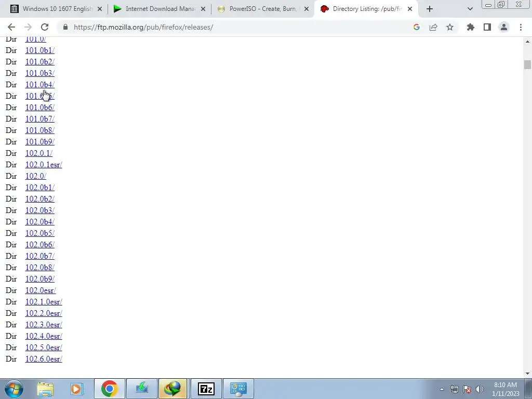Image resolution: width=532 pixels, height=399 pixels.
Task: Open the 101.0b2/ directory link
Action: tap(39, 62)
